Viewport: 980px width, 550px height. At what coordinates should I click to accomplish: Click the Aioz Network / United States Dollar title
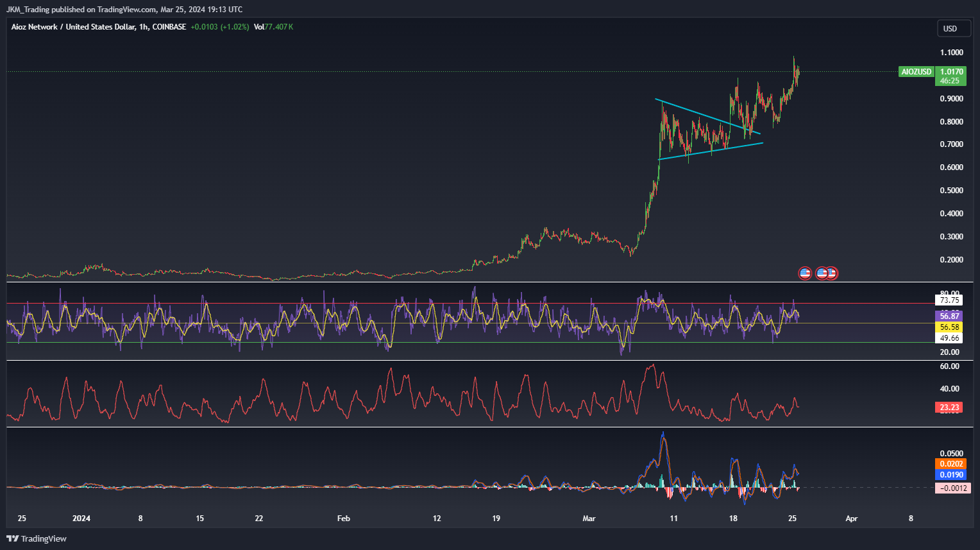[73, 27]
